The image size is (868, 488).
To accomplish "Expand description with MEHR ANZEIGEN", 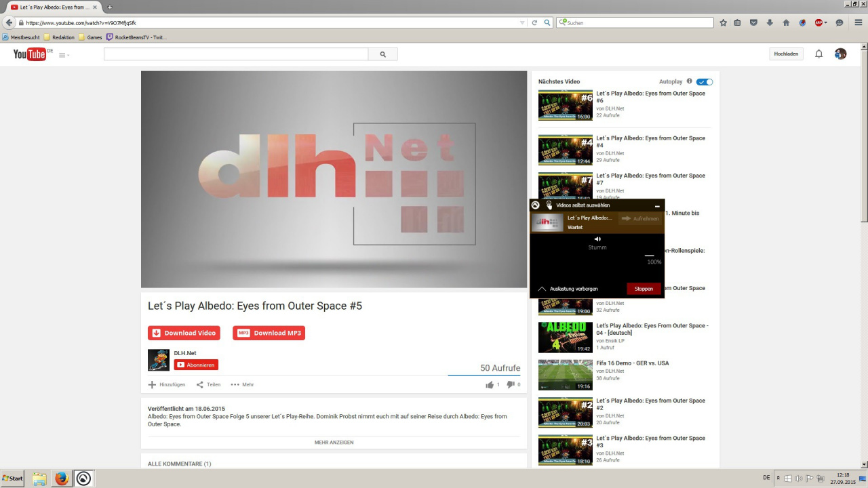I will coord(334,443).
